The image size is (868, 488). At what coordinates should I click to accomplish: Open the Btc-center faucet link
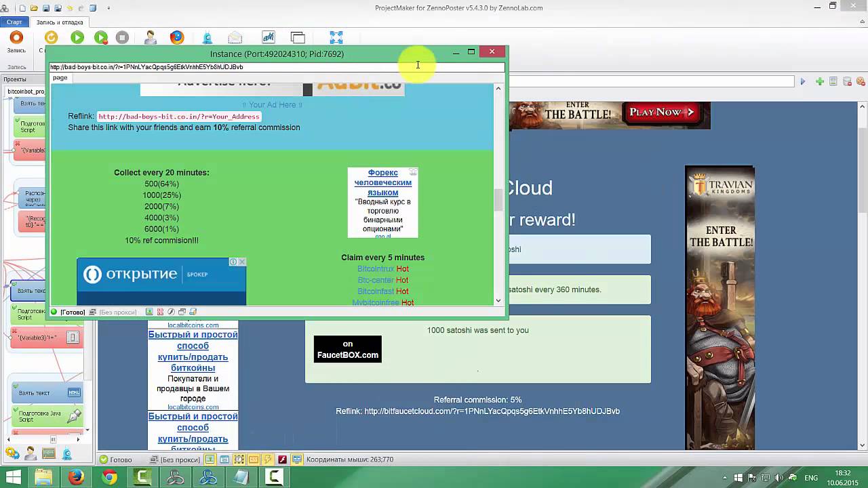pyautogui.click(x=376, y=280)
